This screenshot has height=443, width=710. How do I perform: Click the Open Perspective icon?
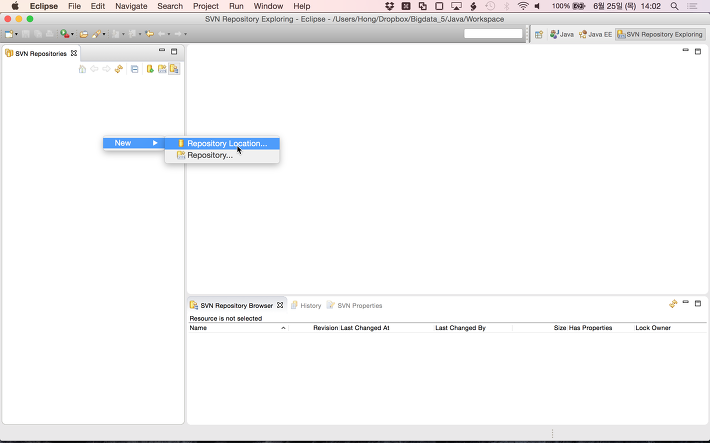539,34
